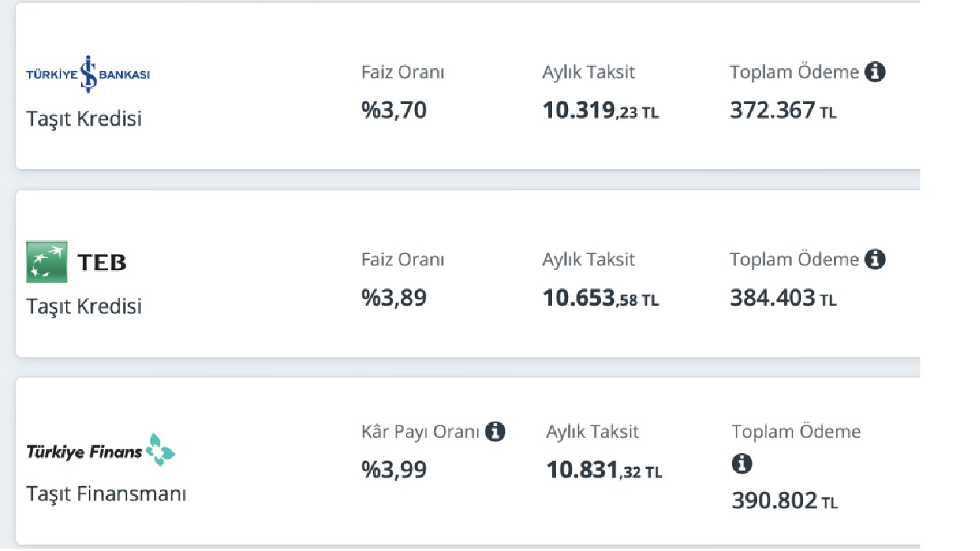980x551 pixels.
Task: Click total payment 390.802 TL
Action: pyautogui.click(x=785, y=502)
